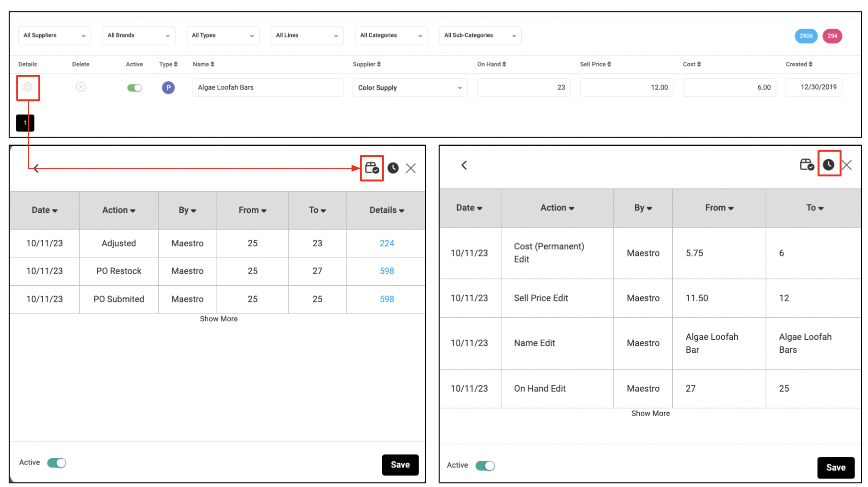
Task: Sort left panel by Date column
Action: 45,210
